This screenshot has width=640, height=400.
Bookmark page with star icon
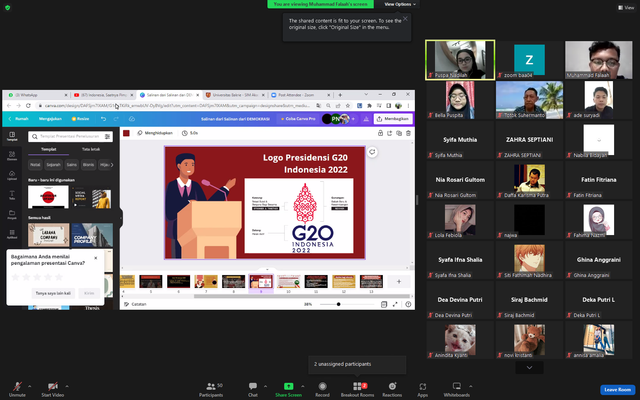pyautogui.click(x=347, y=106)
